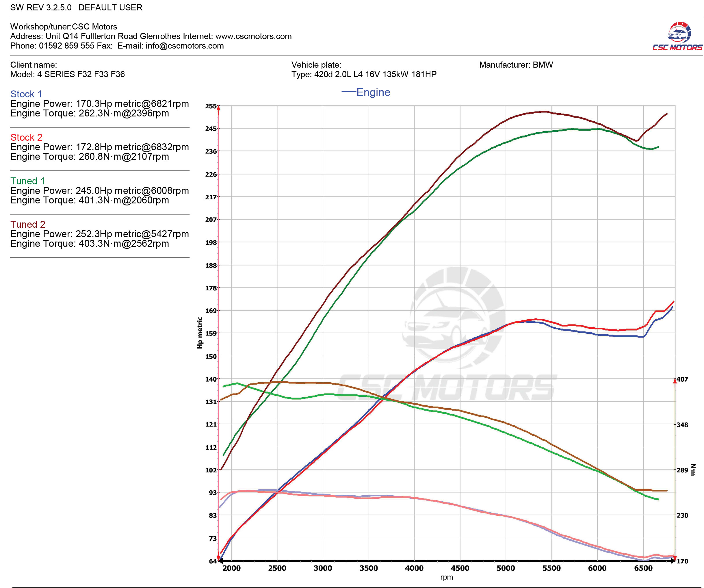Click the Hp metric axis title

(x=200, y=333)
